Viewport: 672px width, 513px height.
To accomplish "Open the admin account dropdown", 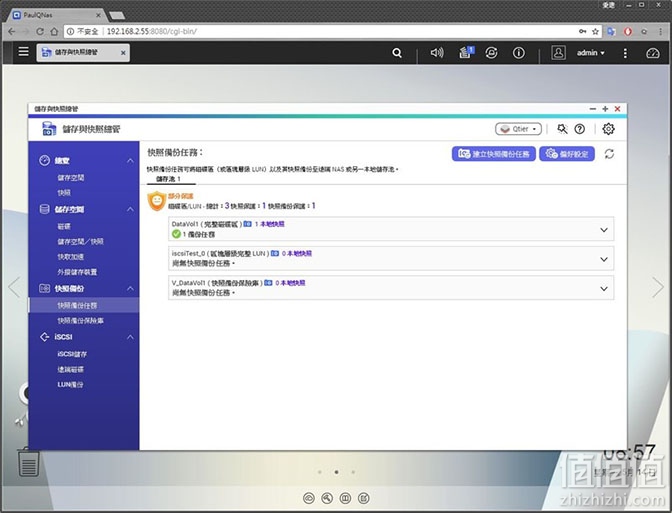I will pyautogui.click(x=591, y=53).
